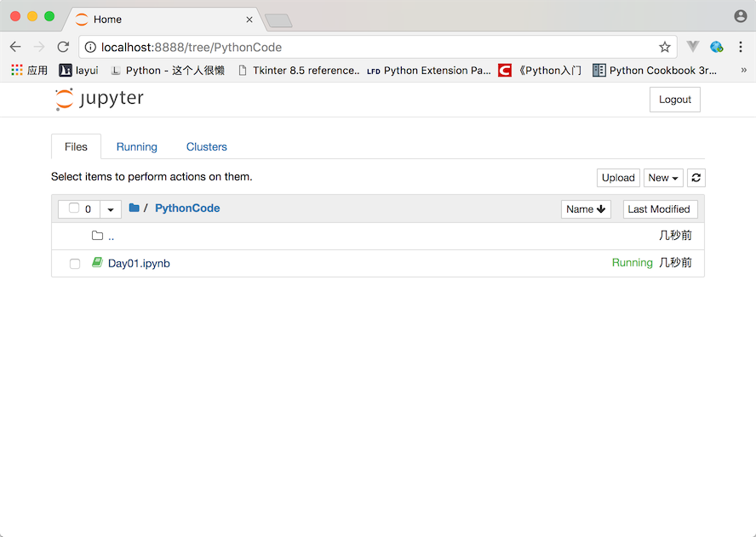Click the Upload button

point(618,178)
